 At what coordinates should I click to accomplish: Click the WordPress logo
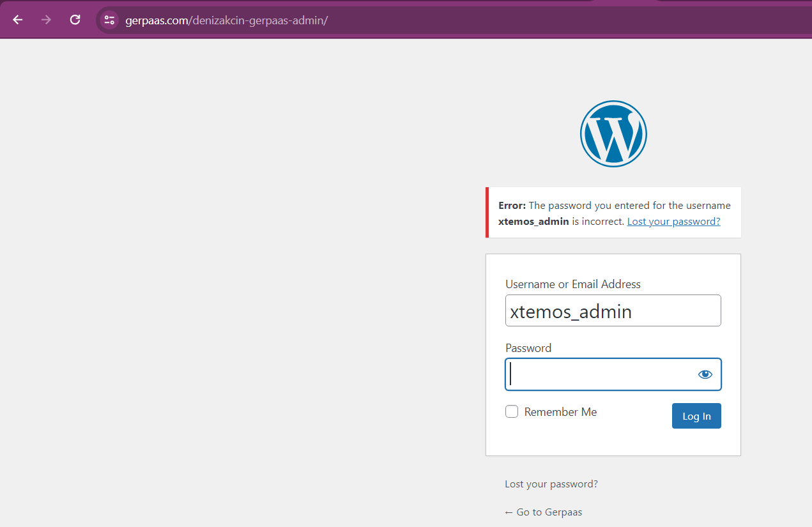point(613,134)
